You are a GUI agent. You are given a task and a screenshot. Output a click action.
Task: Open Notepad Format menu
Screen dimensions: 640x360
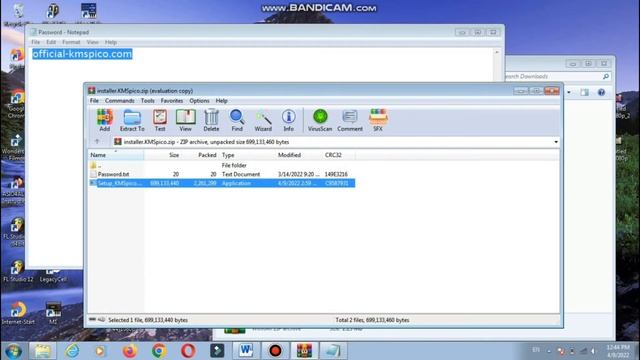tap(71, 42)
